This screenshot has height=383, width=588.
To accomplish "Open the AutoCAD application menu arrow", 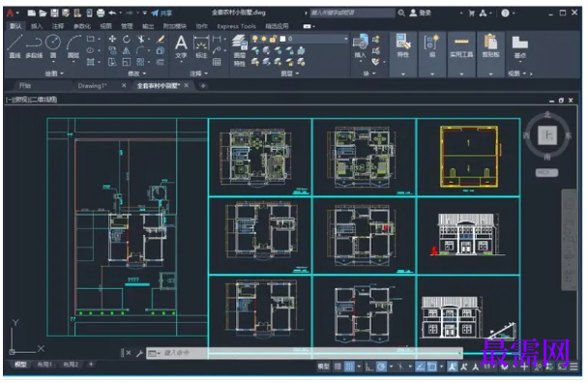I will click(x=17, y=14).
